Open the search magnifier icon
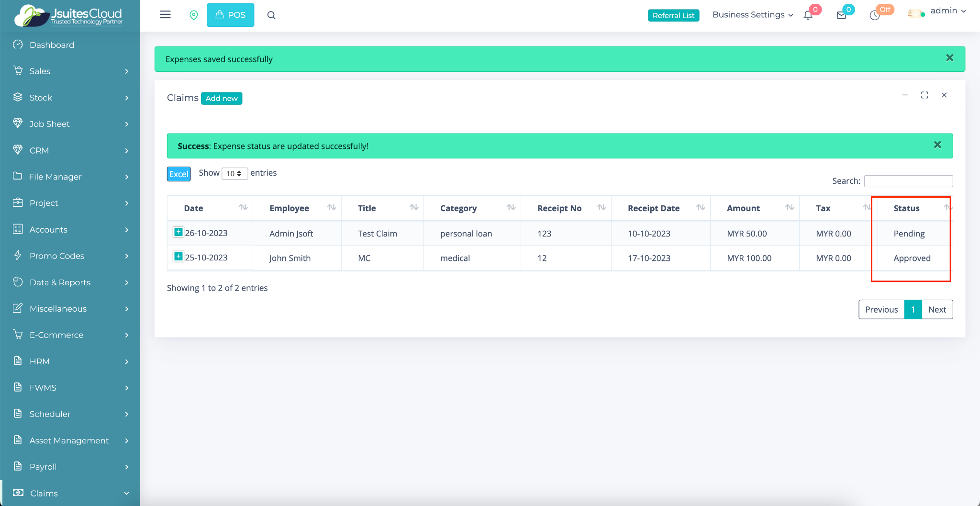The image size is (980, 506). pos(271,15)
